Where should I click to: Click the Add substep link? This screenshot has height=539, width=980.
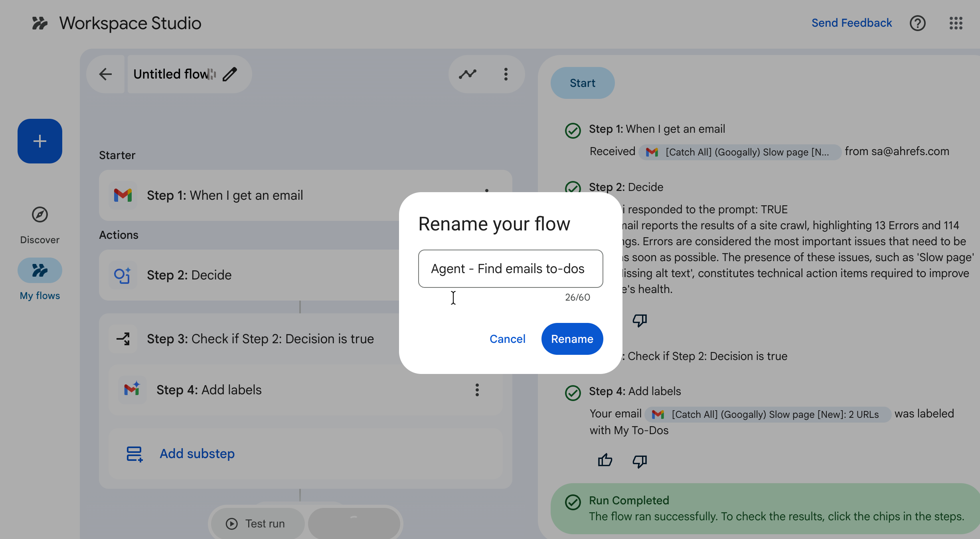(x=197, y=454)
